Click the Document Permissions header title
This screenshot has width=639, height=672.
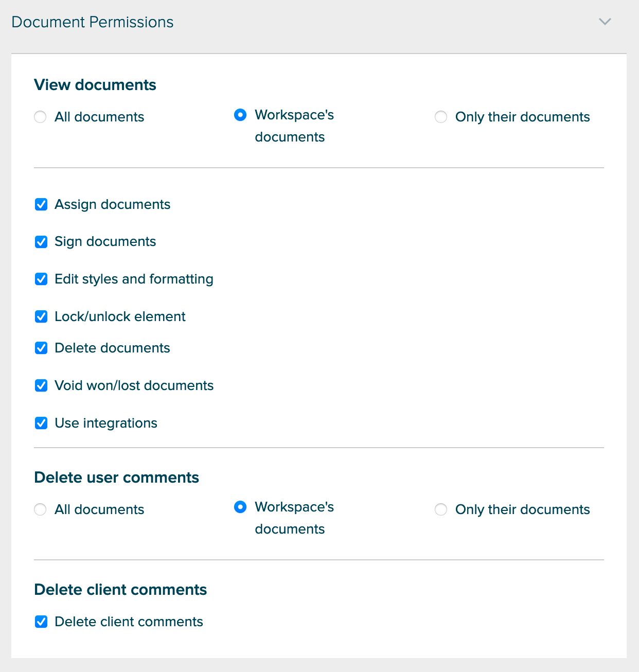[x=93, y=22]
